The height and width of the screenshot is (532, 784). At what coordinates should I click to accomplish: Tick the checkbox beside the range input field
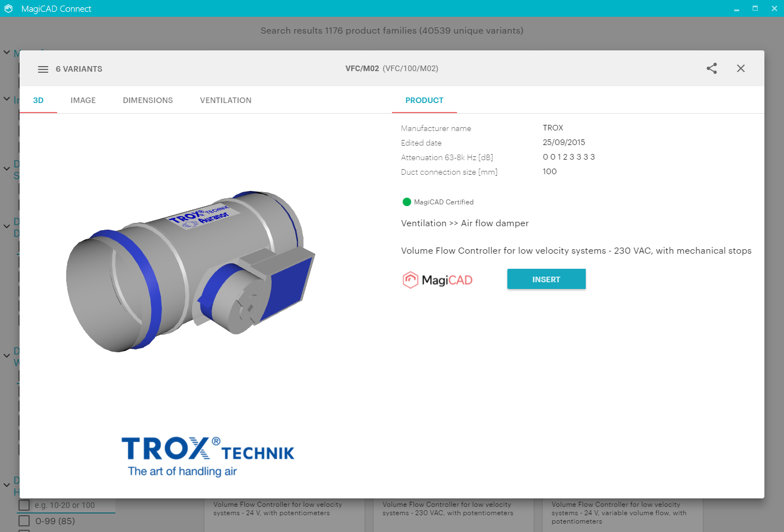(24, 505)
